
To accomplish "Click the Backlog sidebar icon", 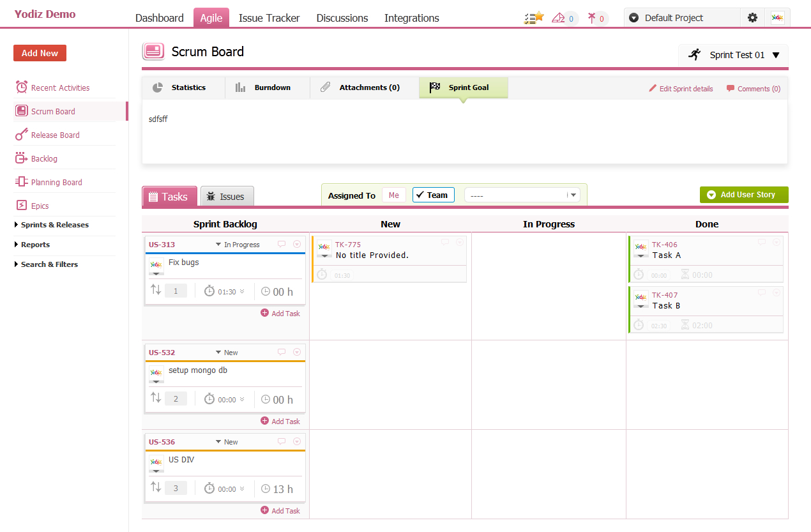I will click(22, 158).
